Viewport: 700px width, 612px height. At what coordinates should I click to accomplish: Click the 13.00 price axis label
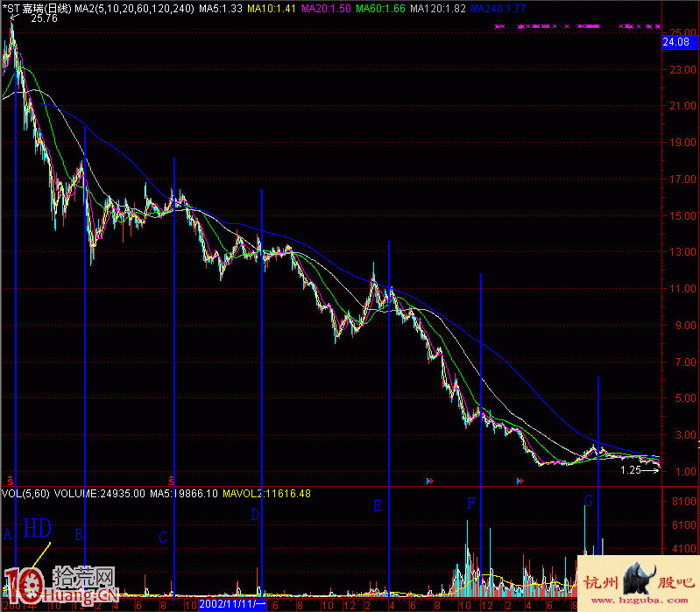pos(683,251)
